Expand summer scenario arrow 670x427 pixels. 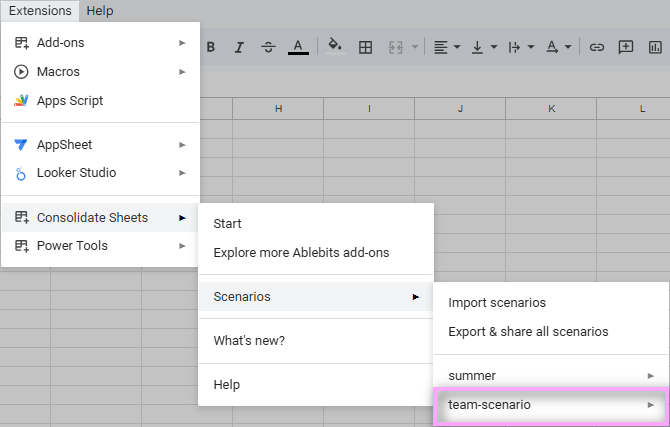[651, 376]
